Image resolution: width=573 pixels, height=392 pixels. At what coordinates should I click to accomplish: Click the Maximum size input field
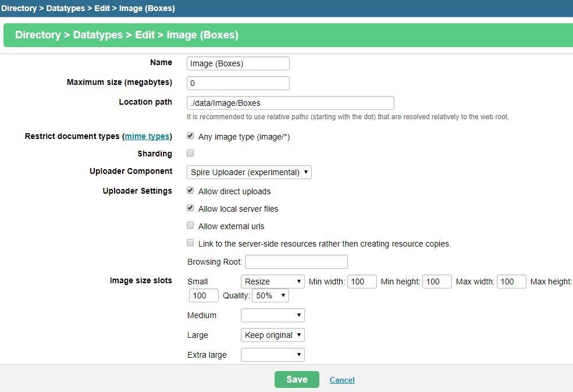[238, 83]
